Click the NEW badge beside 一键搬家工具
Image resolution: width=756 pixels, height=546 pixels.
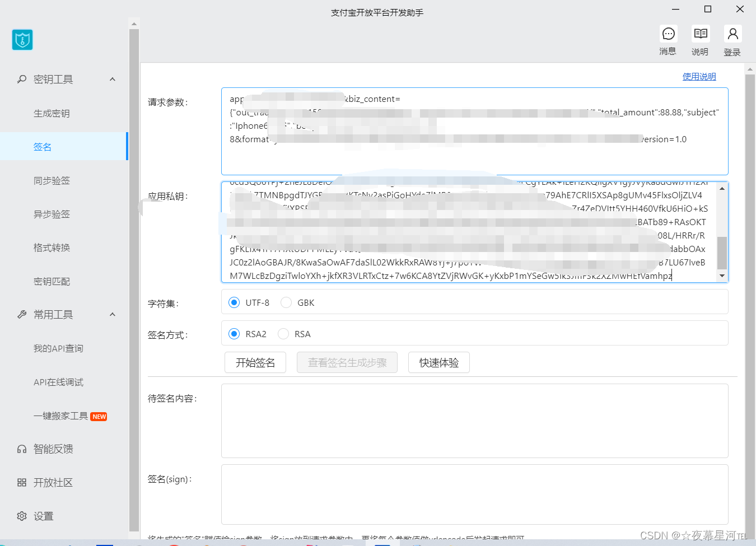pos(99,417)
